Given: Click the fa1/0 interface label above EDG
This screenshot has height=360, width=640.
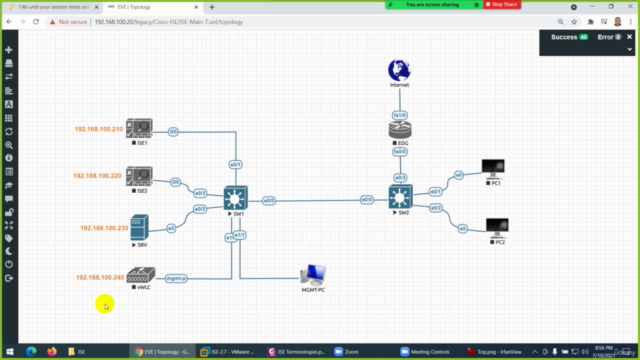Looking at the screenshot, I should coord(400,115).
